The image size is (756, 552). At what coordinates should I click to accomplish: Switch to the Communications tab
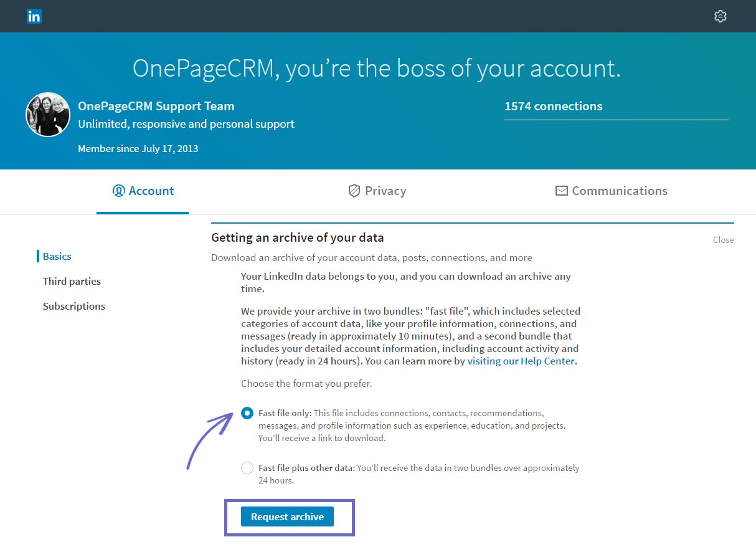611,191
